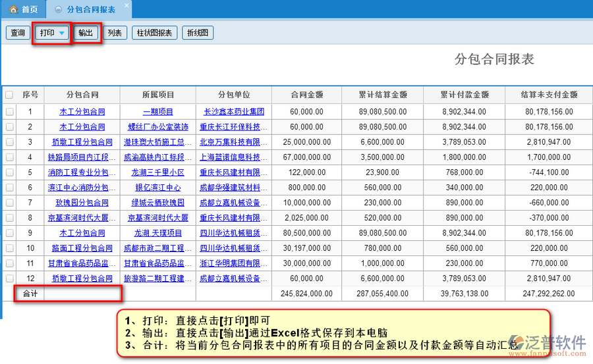The height and width of the screenshot is (364, 593).
Task: Click the 查询 button
Action: (x=18, y=33)
